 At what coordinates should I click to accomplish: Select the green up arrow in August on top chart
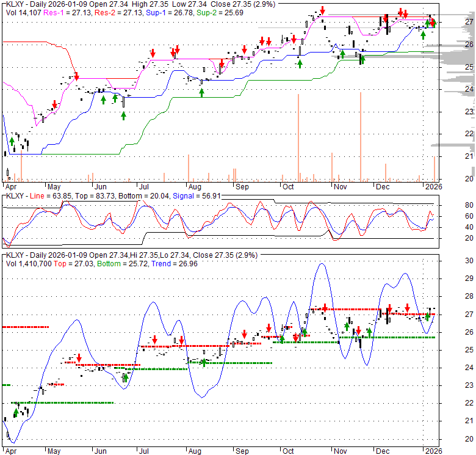201,92
